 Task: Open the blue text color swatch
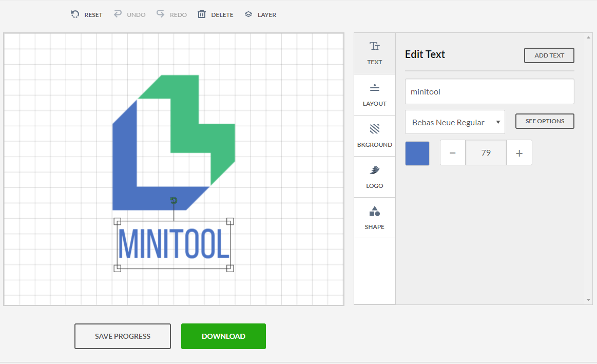[417, 154]
